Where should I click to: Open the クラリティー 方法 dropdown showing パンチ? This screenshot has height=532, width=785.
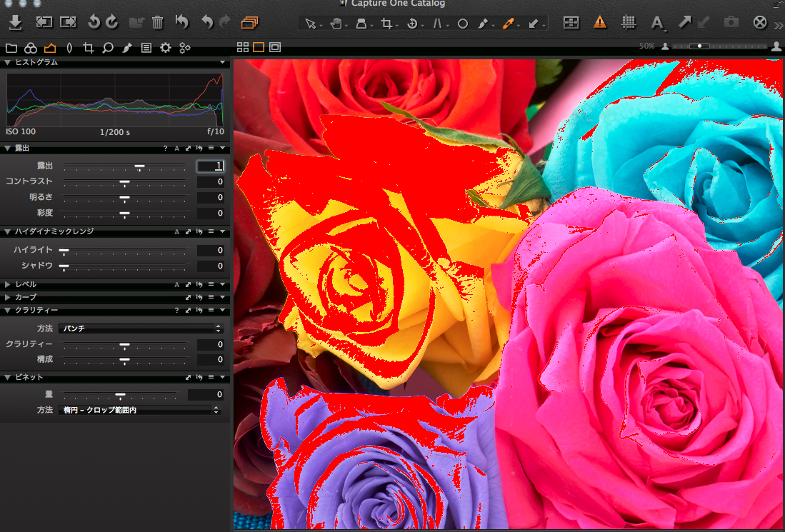pyautogui.click(x=140, y=328)
